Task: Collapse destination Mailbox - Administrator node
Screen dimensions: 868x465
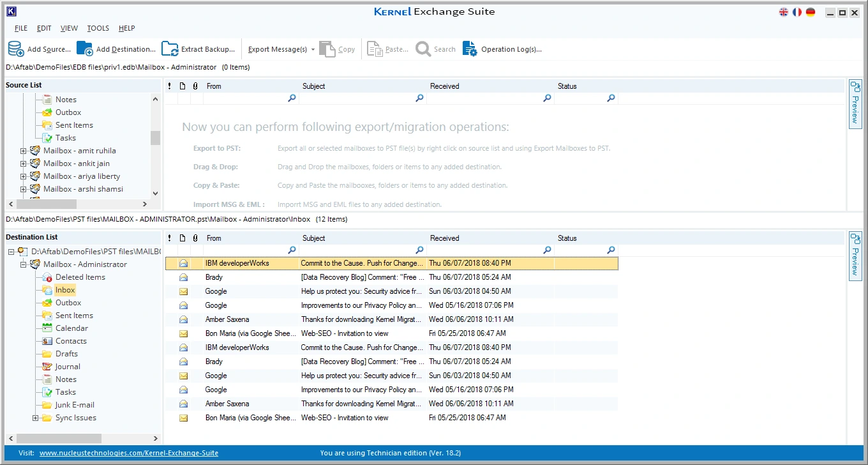Action: click(23, 264)
